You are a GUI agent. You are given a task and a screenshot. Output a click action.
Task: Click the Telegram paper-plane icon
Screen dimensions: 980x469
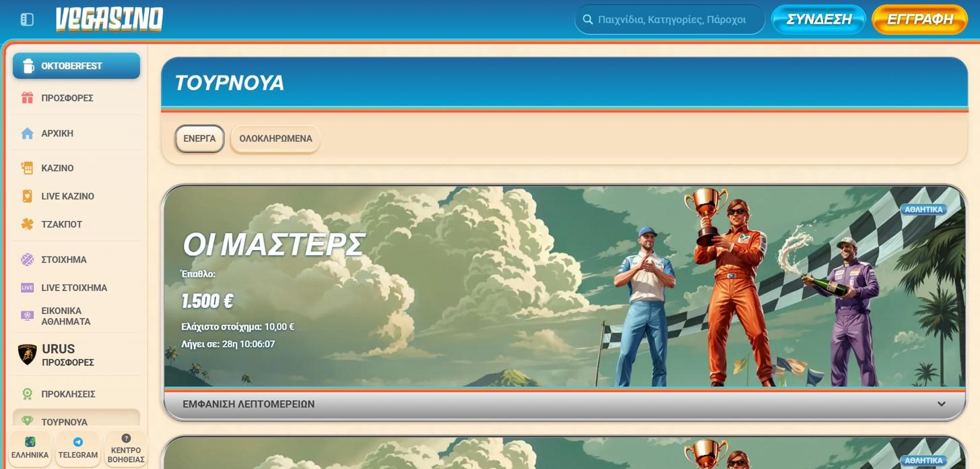click(x=78, y=442)
